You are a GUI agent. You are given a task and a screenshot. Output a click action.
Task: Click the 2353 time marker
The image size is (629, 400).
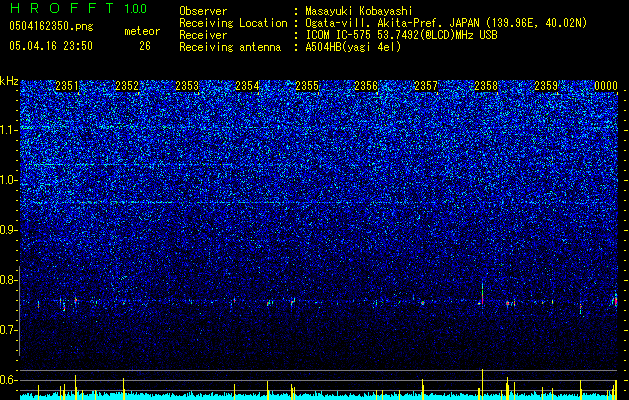(187, 86)
